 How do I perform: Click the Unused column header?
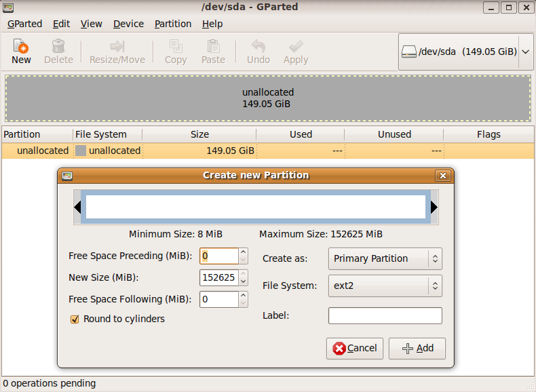click(394, 135)
